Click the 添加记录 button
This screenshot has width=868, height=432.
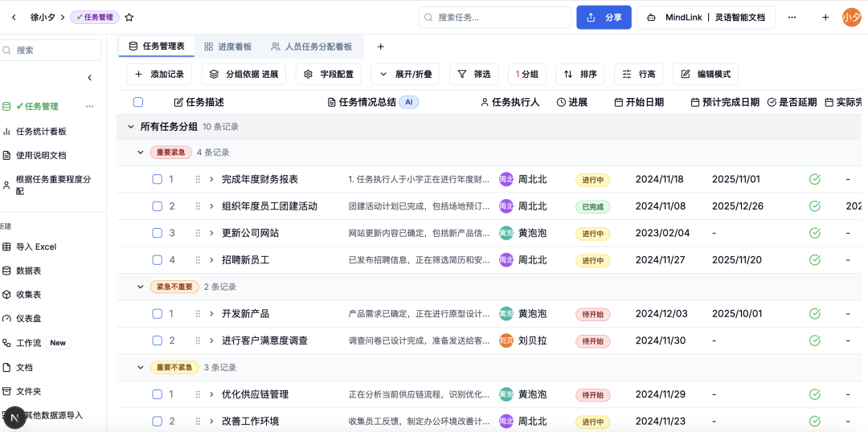(x=159, y=74)
